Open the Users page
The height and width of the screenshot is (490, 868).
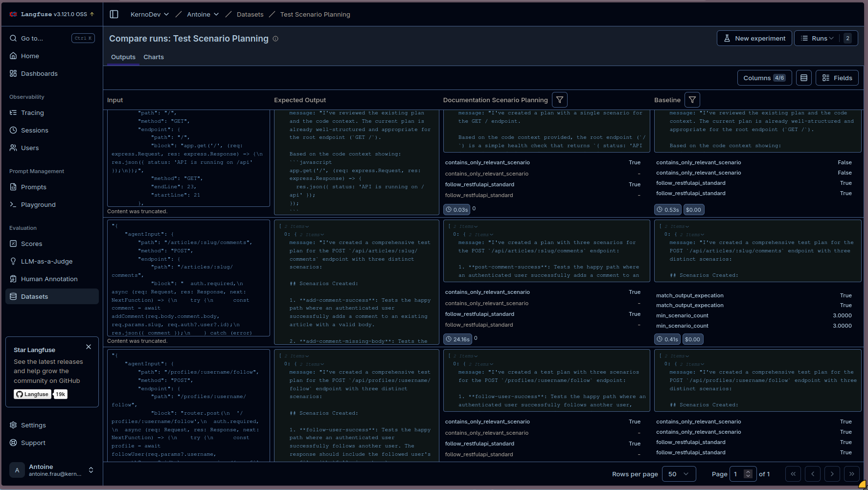click(x=51, y=148)
